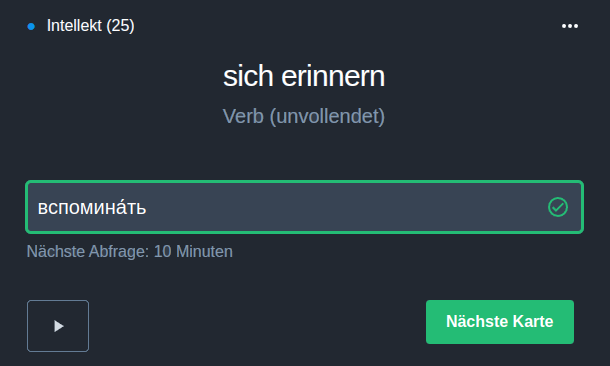Viewport: 610px width, 366px height.
Task: Click the Nächste Karte button
Action: (x=500, y=322)
